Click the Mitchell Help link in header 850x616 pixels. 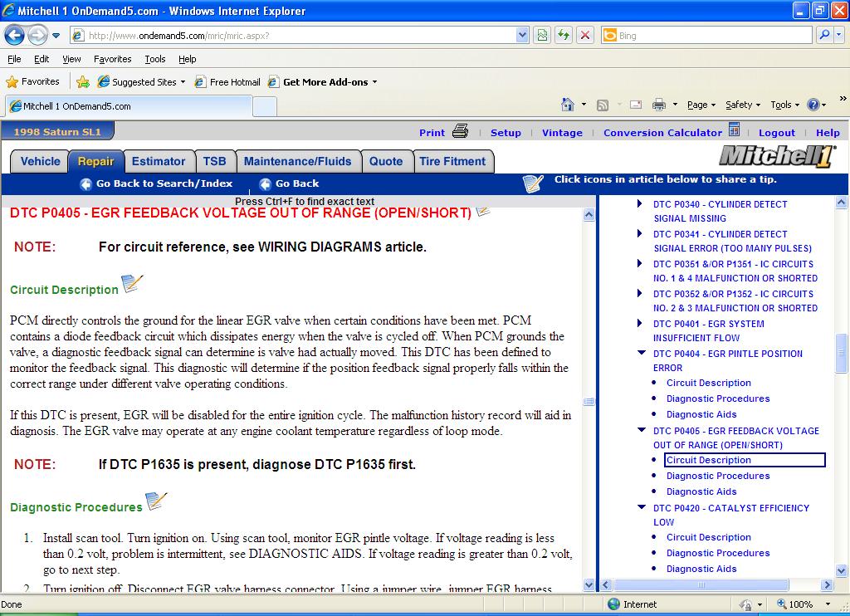click(x=828, y=133)
